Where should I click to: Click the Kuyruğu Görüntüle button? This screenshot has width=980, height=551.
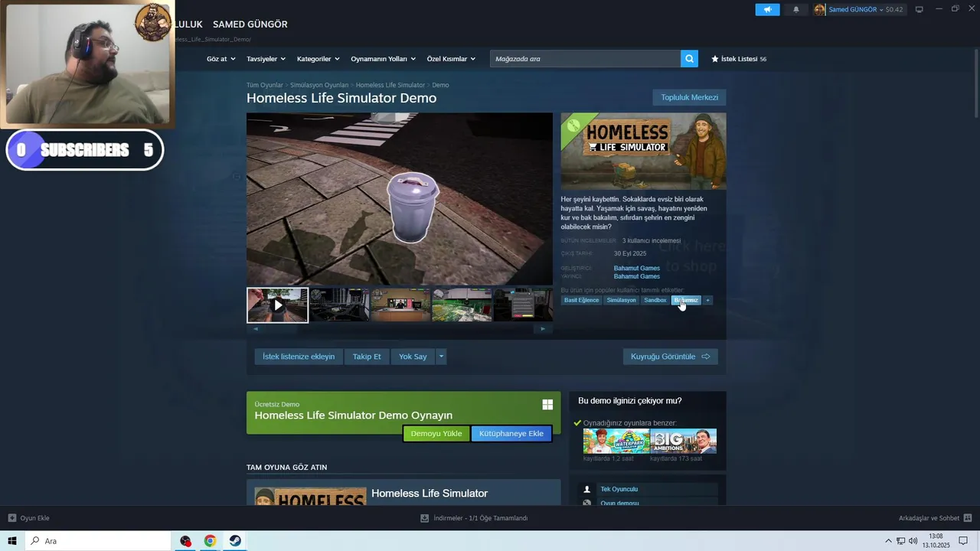click(670, 357)
